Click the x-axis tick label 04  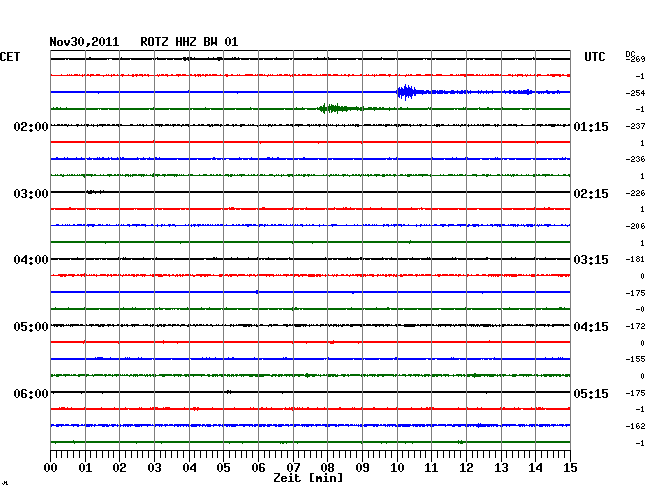189,468
